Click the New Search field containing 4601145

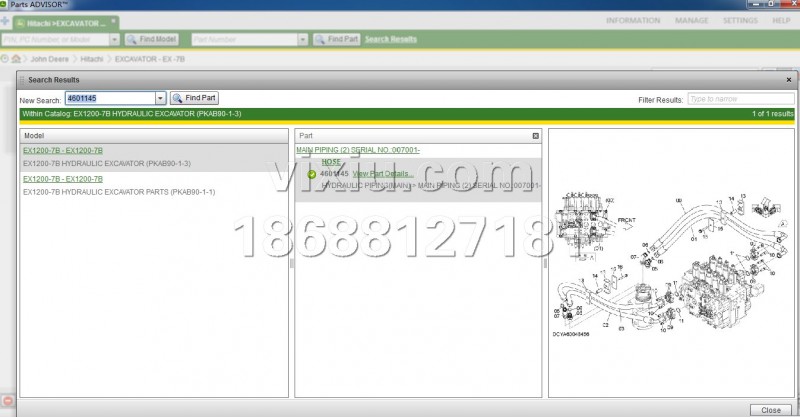(110, 98)
